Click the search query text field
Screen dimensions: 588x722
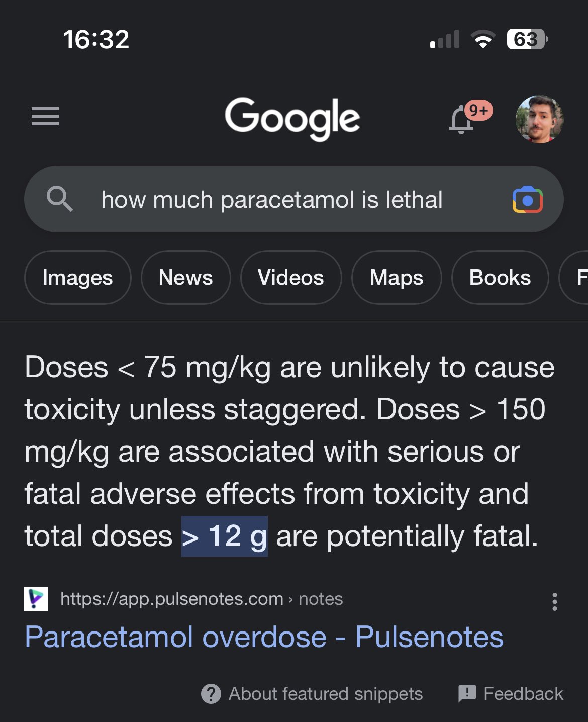pos(271,200)
